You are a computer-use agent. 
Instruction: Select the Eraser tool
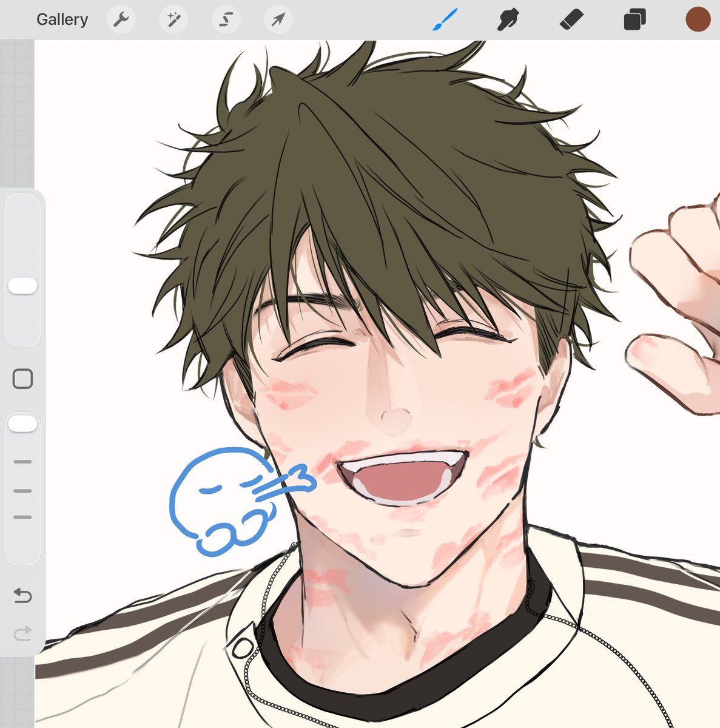[x=571, y=19]
